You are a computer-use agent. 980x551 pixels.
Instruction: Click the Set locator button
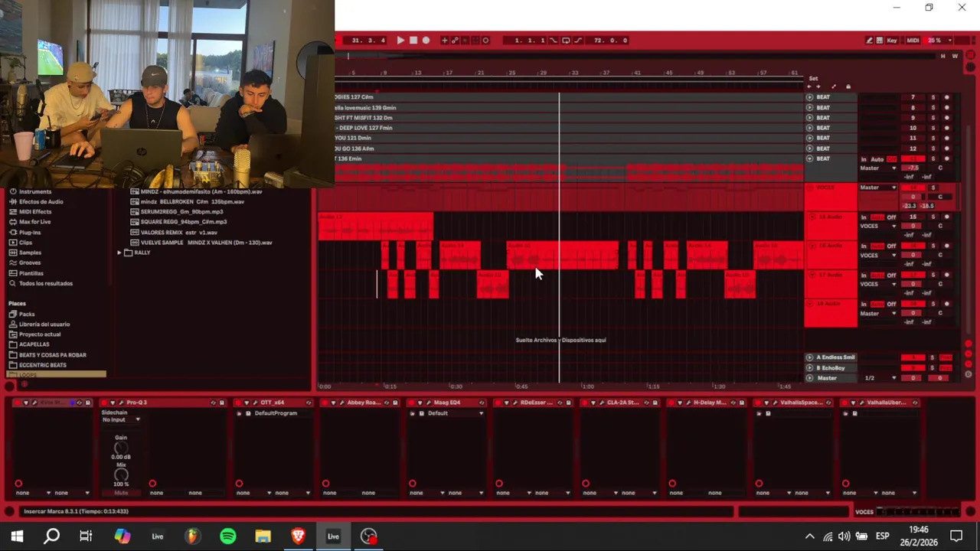point(813,78)
